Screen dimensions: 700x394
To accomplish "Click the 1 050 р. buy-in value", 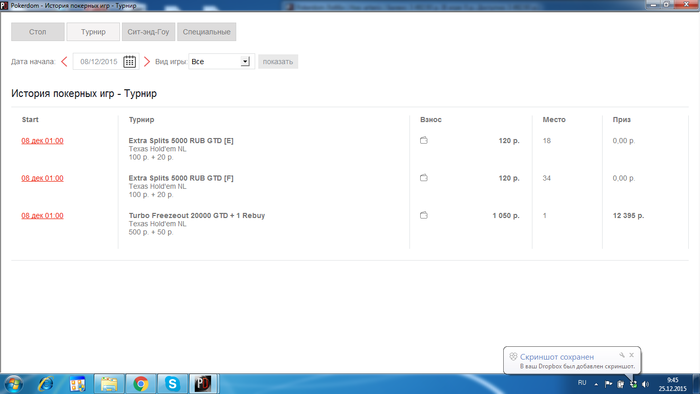I will pos(506,216).
